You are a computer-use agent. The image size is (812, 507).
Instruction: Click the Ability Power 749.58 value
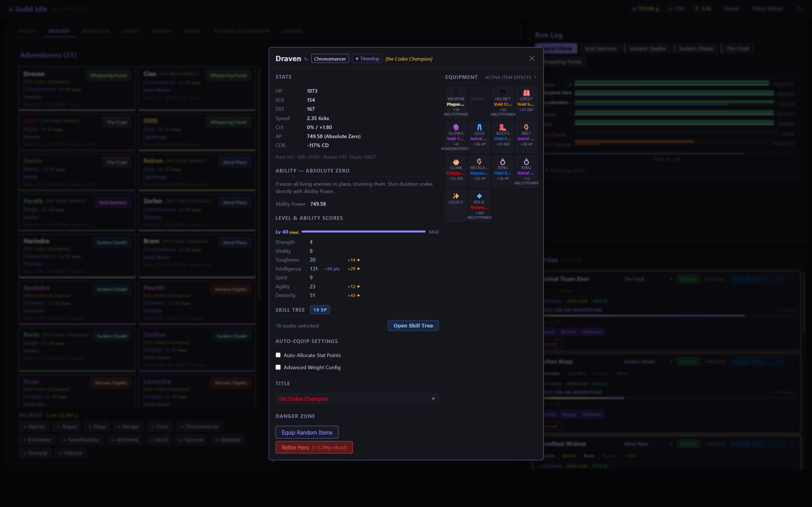point(318,204)
